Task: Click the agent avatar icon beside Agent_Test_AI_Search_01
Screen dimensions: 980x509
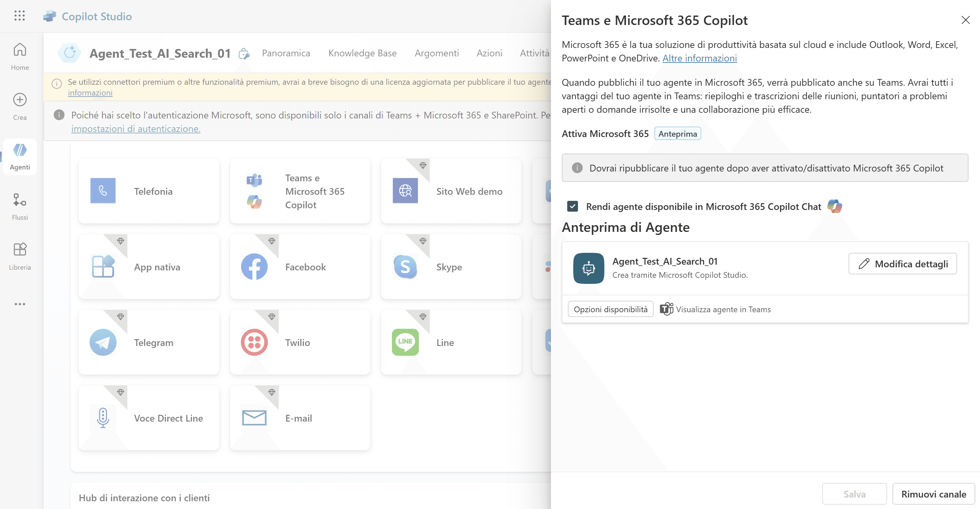Action: point(69,53)
